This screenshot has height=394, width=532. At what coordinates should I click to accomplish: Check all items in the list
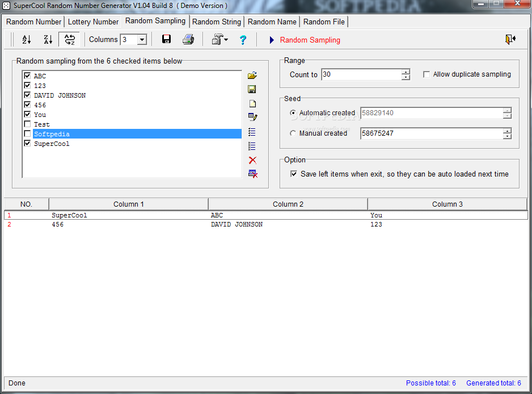252,132
